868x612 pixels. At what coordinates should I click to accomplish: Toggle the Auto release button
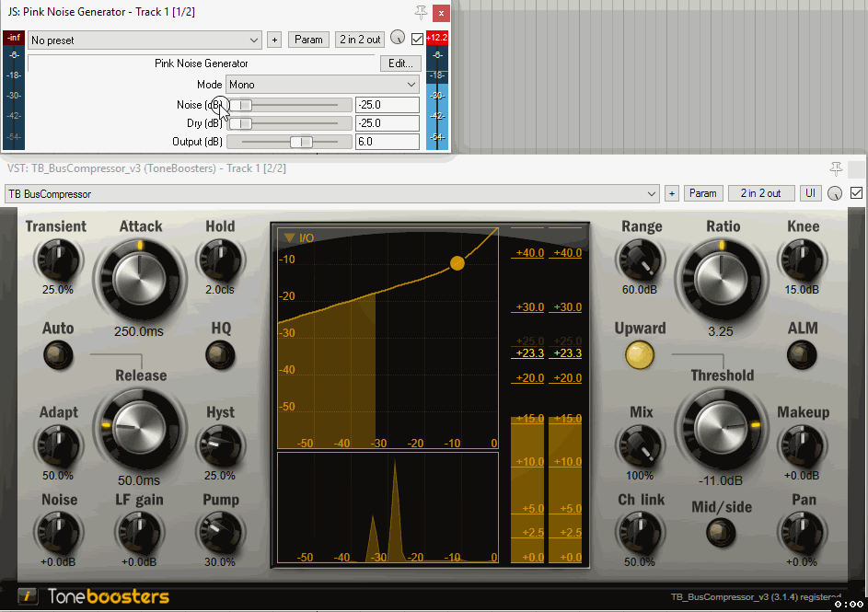(58, 354)
